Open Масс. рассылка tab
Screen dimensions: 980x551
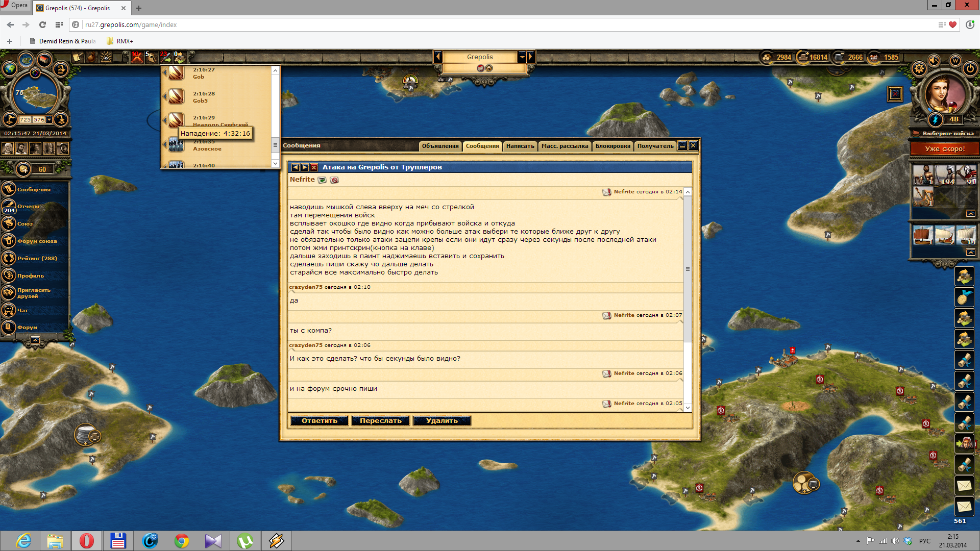565,146
